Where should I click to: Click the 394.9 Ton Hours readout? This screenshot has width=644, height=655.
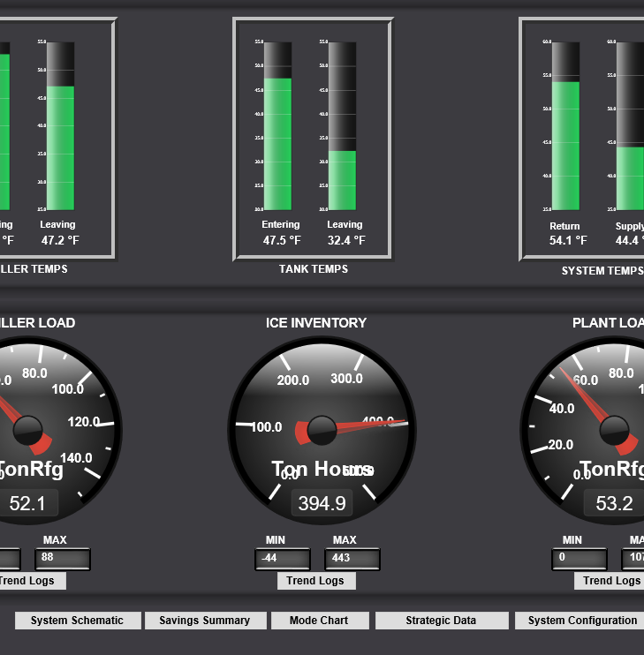click(x=322, y=503)
